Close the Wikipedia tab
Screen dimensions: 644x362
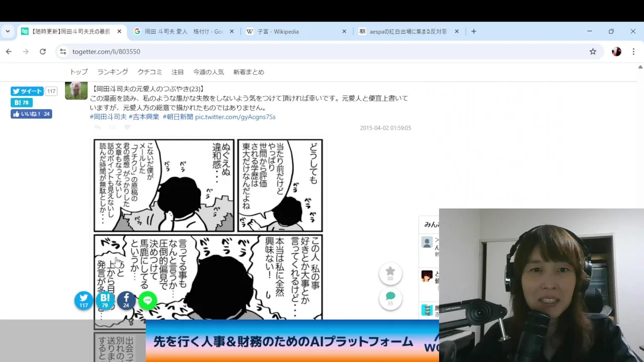344,31
